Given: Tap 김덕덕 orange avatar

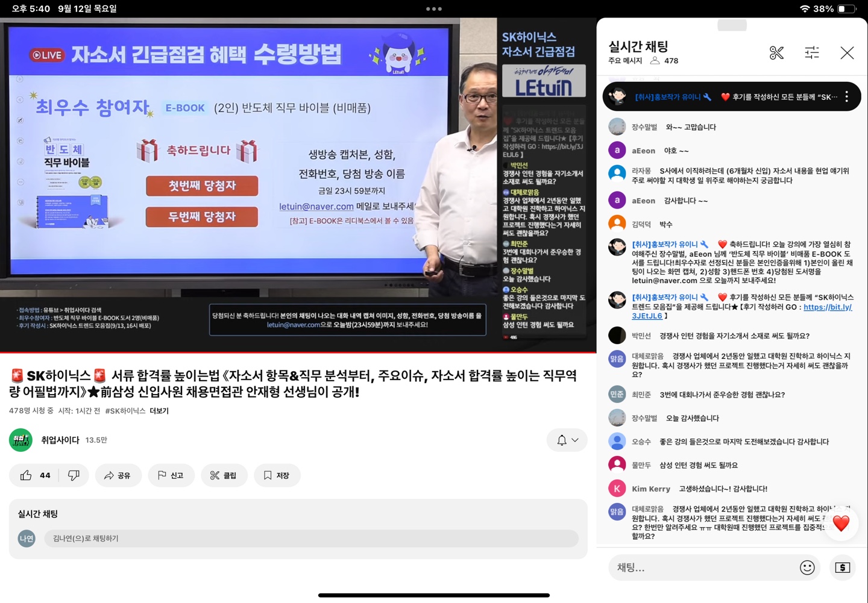Looking at the screenshot, I should pyautogui.click(x=617, y=223).
